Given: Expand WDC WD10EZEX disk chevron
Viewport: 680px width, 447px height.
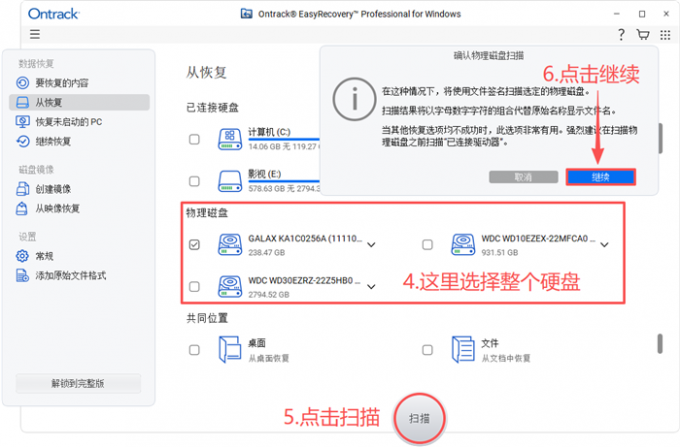Looking at the screenshot, I should [x=605, y=245].
